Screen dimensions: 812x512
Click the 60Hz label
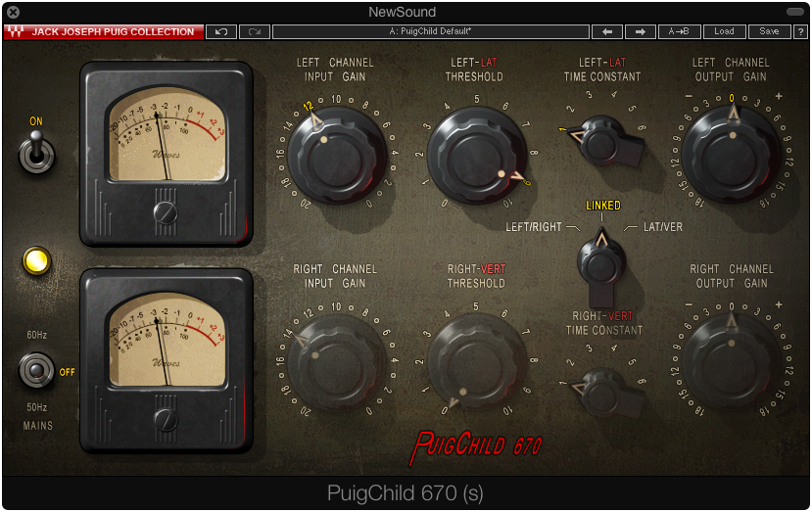click(x=37, y=336)
